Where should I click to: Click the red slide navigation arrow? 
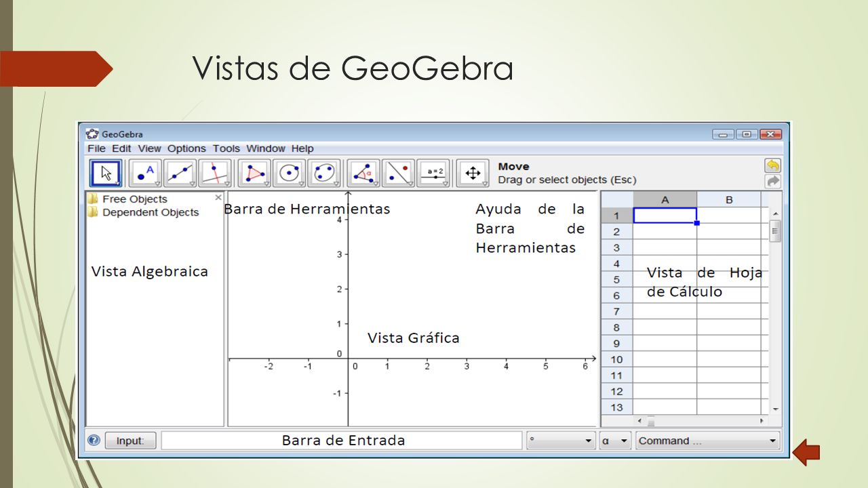coord(806,452)
